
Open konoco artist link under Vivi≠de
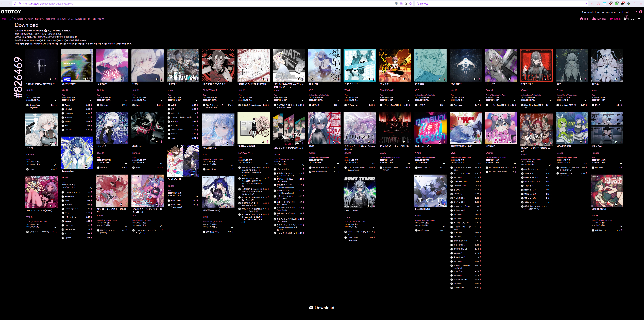[171, 90]
